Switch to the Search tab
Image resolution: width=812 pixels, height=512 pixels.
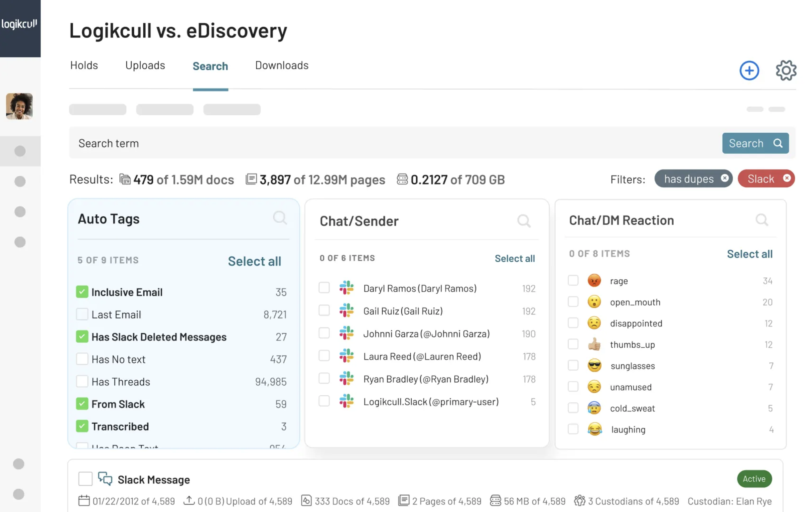coord(210,66)
